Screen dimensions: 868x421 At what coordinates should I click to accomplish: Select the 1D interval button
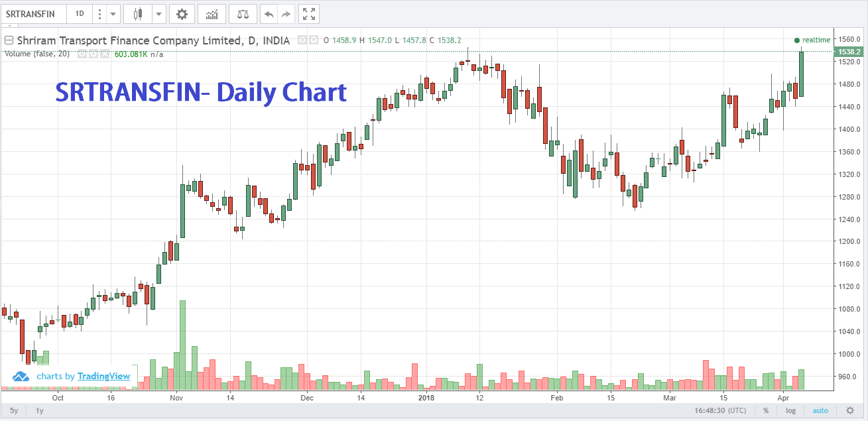80,13
